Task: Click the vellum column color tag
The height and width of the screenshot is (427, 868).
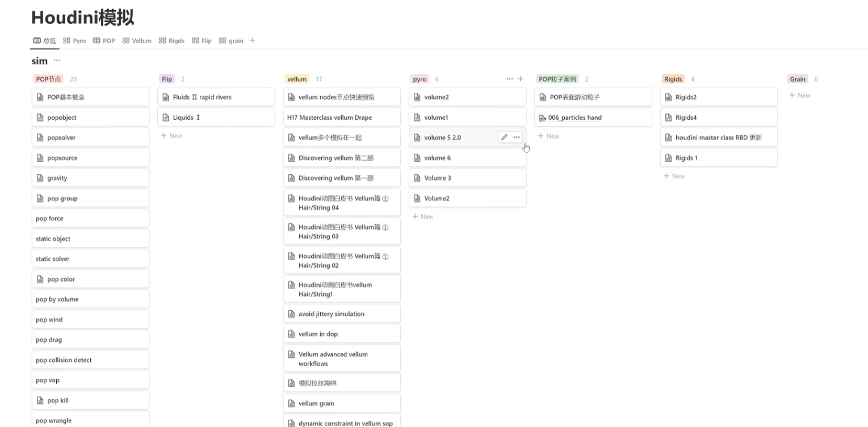Action: (x=297, y=79)
